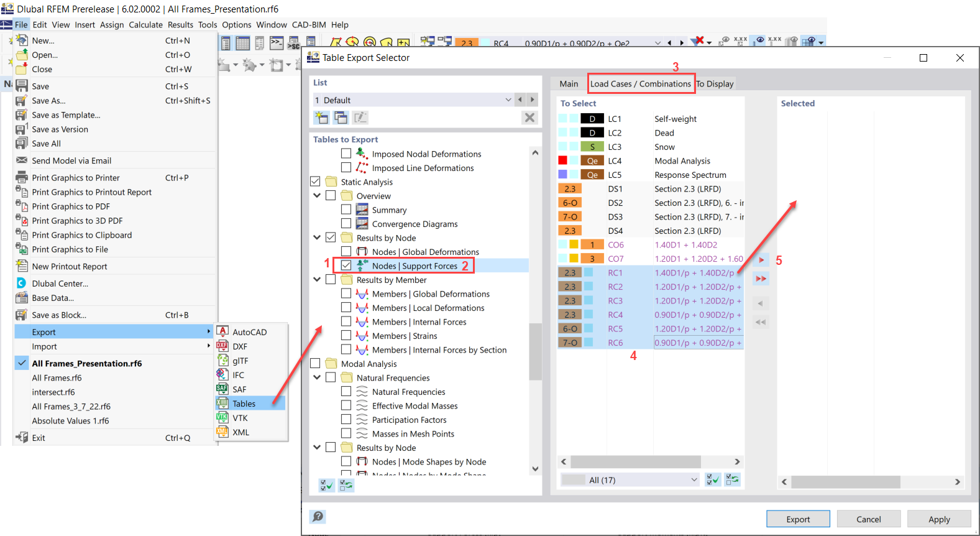Select the DXF export format icon
The height and width of the screenshot is (536, 980).
point(222,346)
